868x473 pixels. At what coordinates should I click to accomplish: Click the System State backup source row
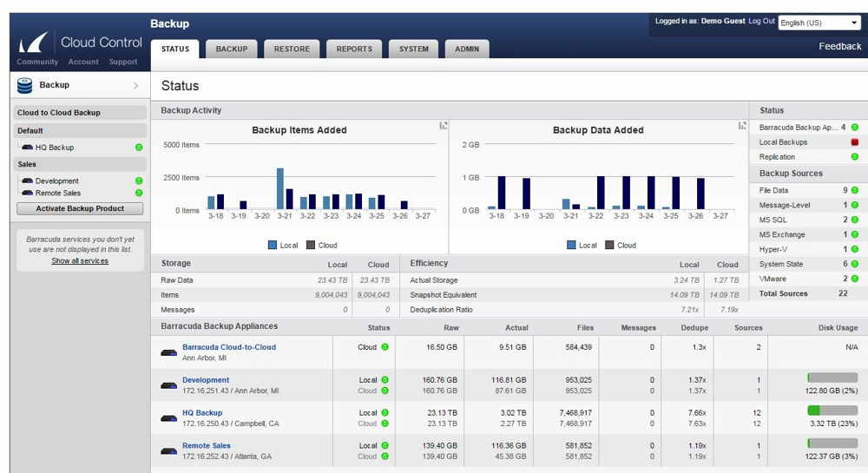click(x=808, y=265)
